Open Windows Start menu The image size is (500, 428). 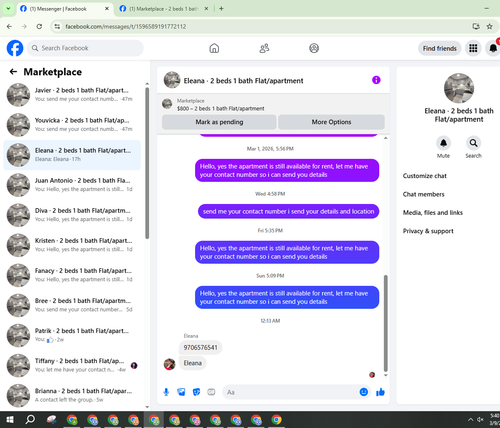10,420
